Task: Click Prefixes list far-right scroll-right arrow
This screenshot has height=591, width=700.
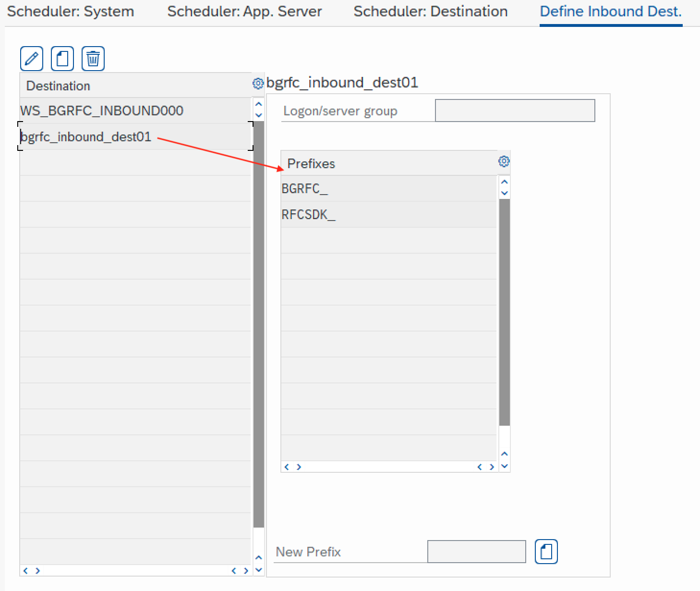Action: pos(491,467)
